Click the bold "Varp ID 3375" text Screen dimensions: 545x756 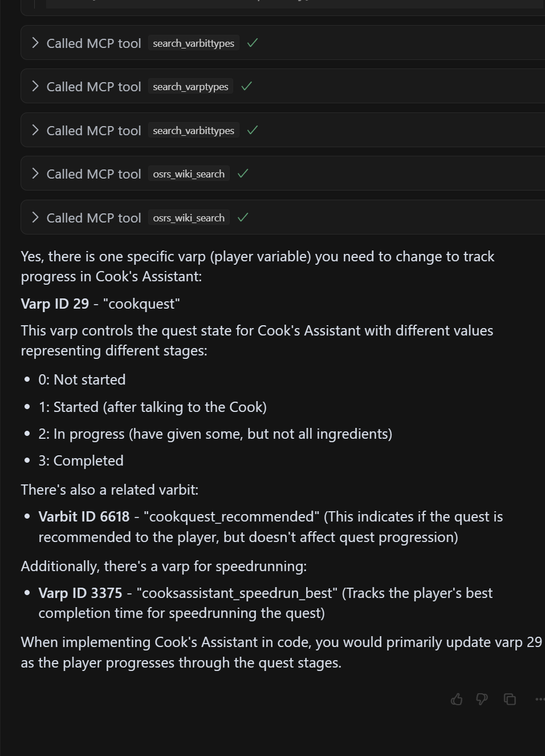(80, 593)
